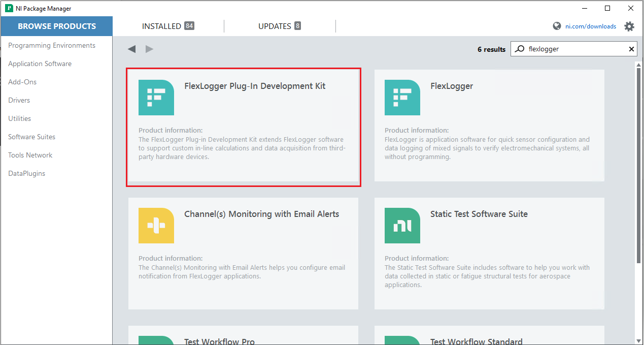Select Tools Network category
The width and height of the screenshot is (644, 345).
pyautogui.click(x=30, y=155)
